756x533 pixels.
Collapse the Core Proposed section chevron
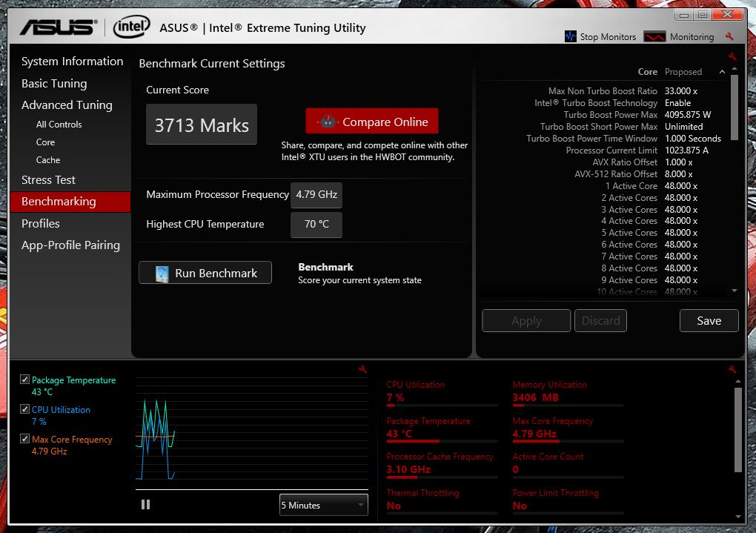(722, 72)
